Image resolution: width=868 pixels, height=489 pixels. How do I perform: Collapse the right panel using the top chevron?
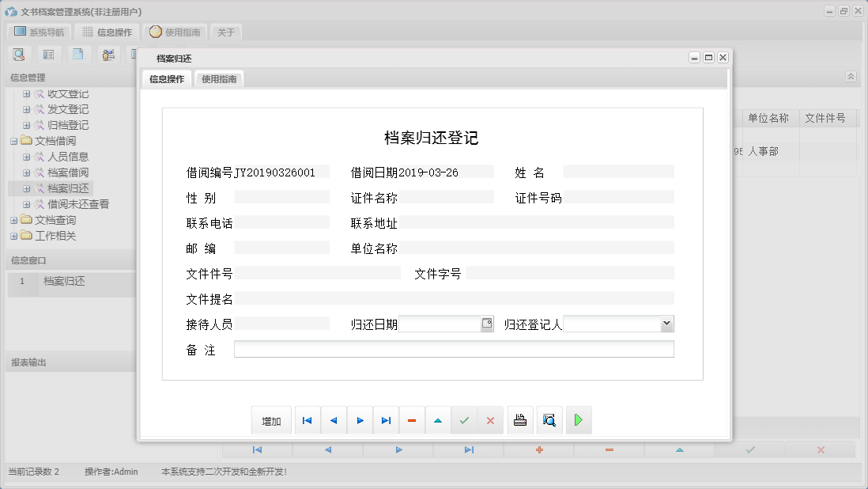(x=851, y=77)
